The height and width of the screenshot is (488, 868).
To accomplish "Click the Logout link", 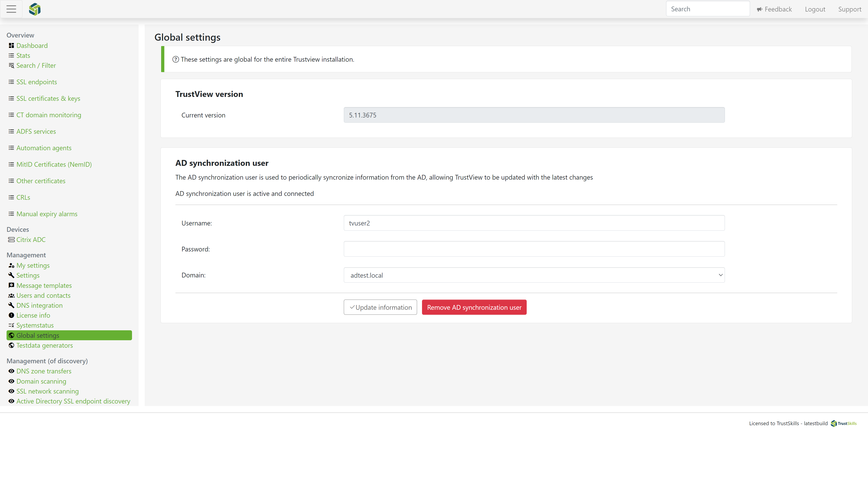I will pyautogui.click(x=815, y=9).
